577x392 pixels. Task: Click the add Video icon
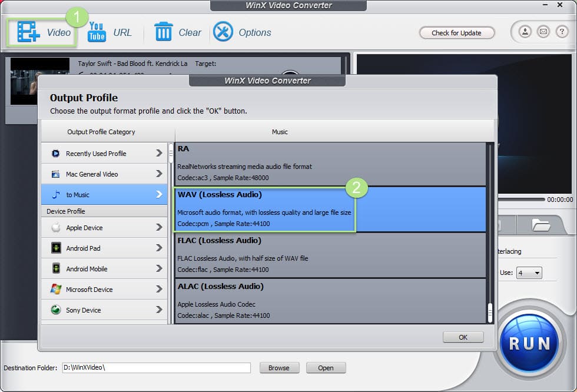tap(29, 32)
